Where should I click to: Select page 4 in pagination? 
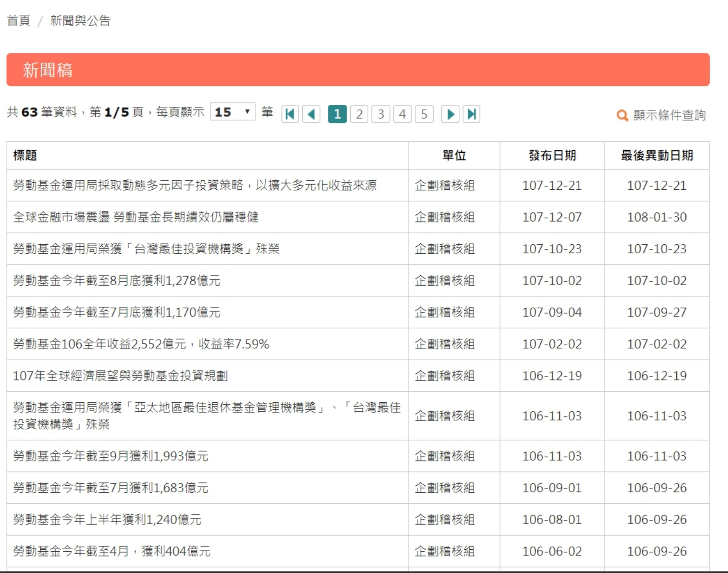tap(402, 114)
